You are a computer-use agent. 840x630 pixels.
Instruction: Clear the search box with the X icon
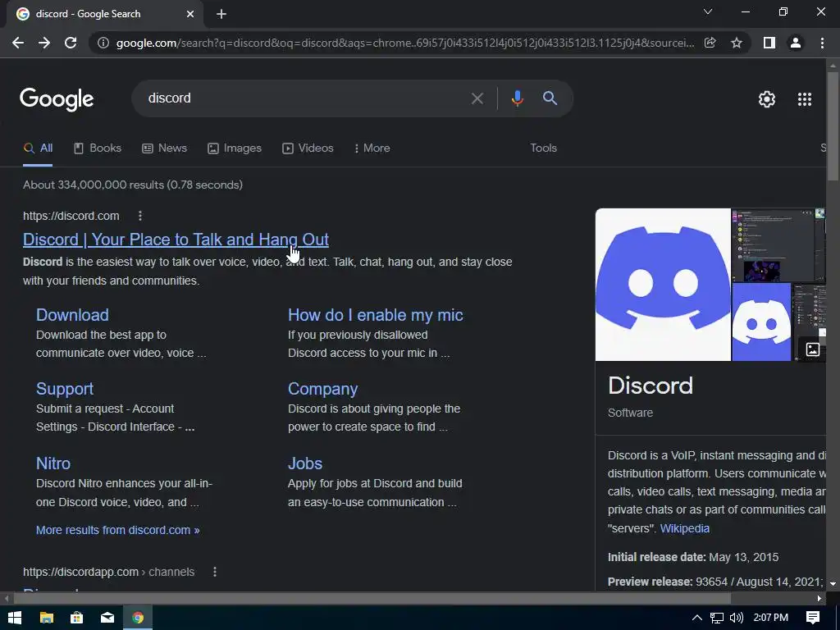pyautogui.click(x=477, y=98)
